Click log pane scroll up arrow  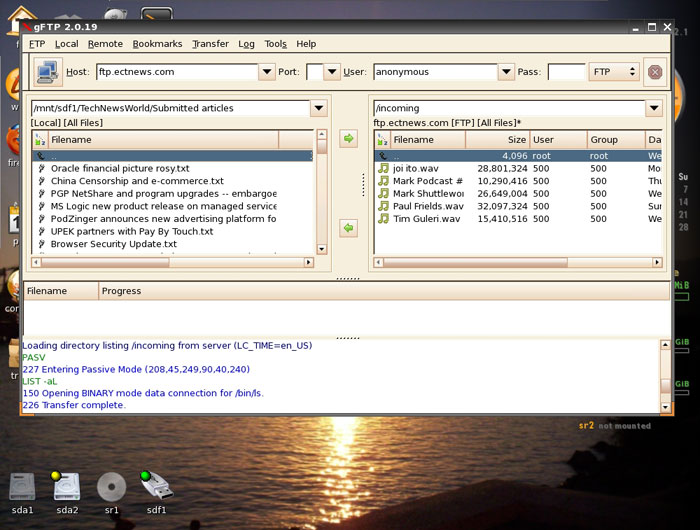(x=665, y=345)
